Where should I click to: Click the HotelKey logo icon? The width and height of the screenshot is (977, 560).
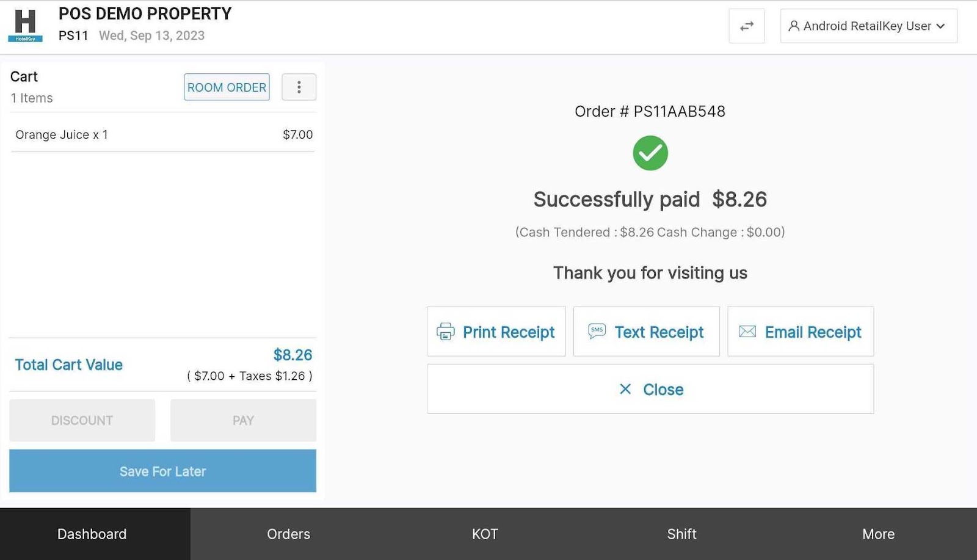click(x=25, y=25)
